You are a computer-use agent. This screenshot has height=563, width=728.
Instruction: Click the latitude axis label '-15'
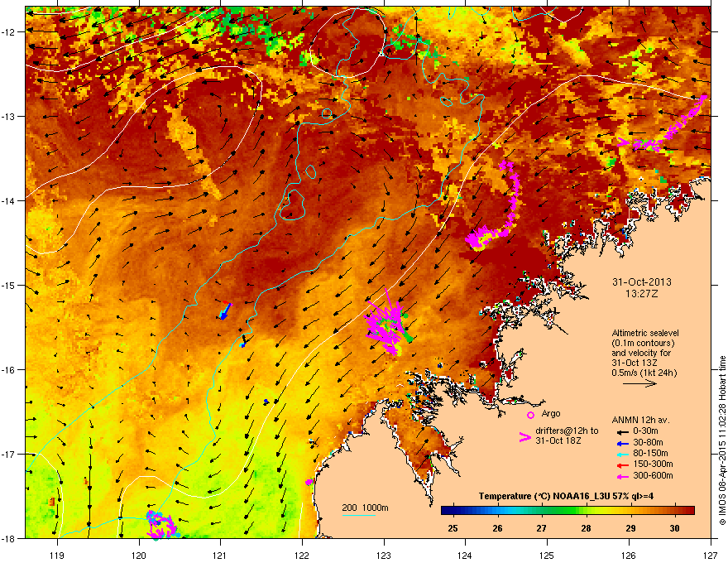(x=8, y=285)
